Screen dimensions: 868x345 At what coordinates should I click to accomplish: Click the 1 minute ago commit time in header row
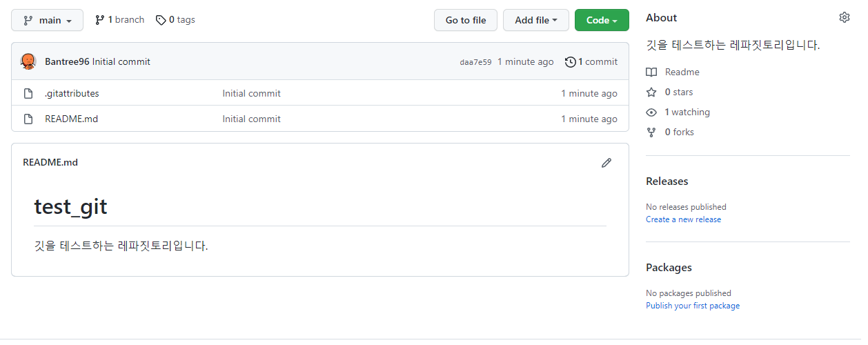(x=526, y=61)
